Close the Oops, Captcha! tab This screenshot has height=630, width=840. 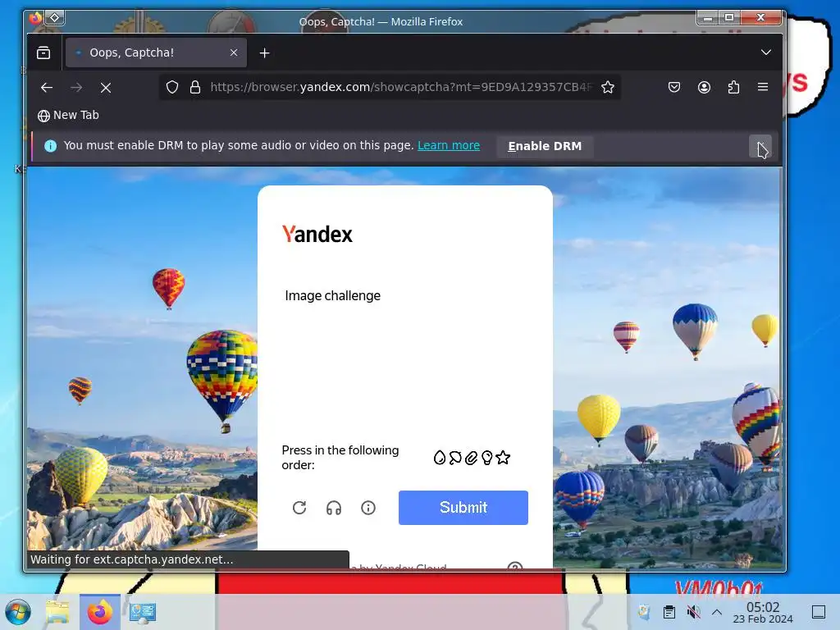point(234,52)
